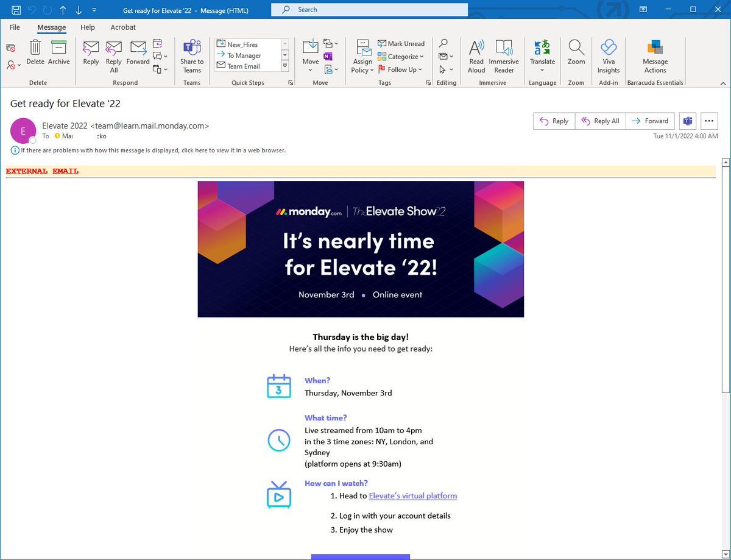Mark the message as Unread

401,44
